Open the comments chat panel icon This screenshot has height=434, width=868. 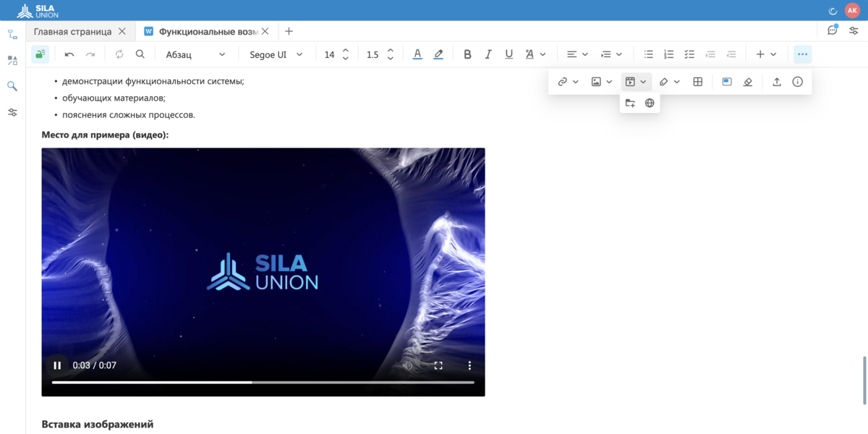[x=833, y=30]
